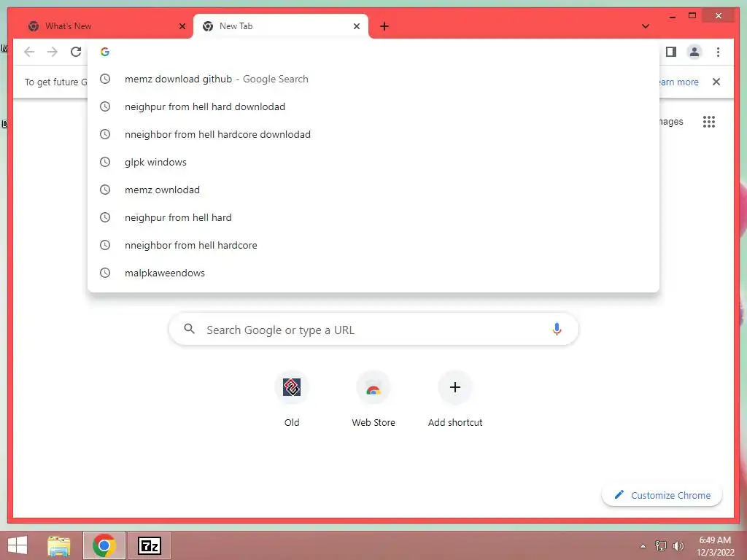Open 7-Zip from the taskbar
Screen dimensions: 747x560
coord(150,545)
